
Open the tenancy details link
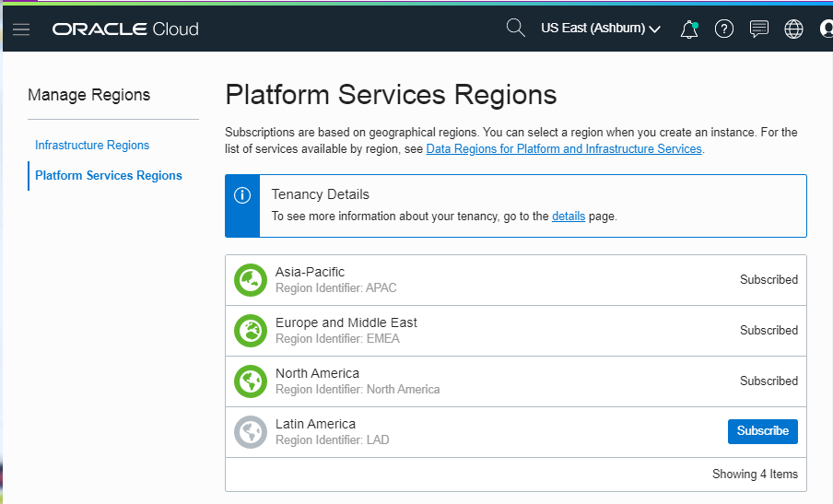point(569,217)
